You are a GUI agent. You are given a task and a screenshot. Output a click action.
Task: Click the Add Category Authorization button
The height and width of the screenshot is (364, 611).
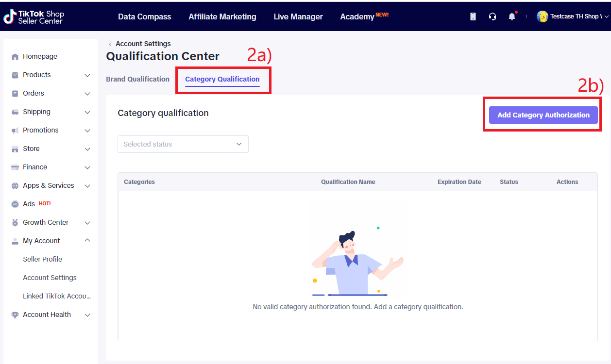pos(543,115)
